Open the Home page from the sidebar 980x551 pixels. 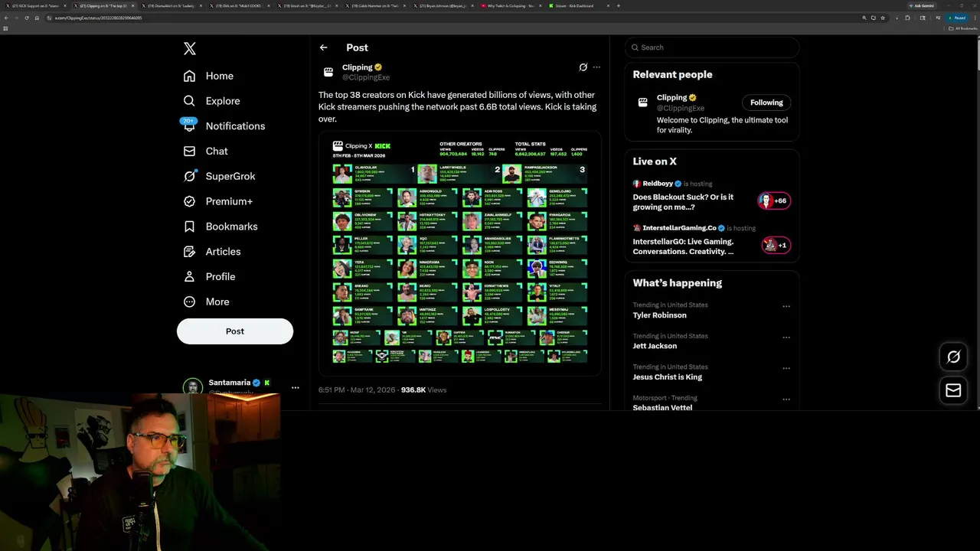pos(208,76)
